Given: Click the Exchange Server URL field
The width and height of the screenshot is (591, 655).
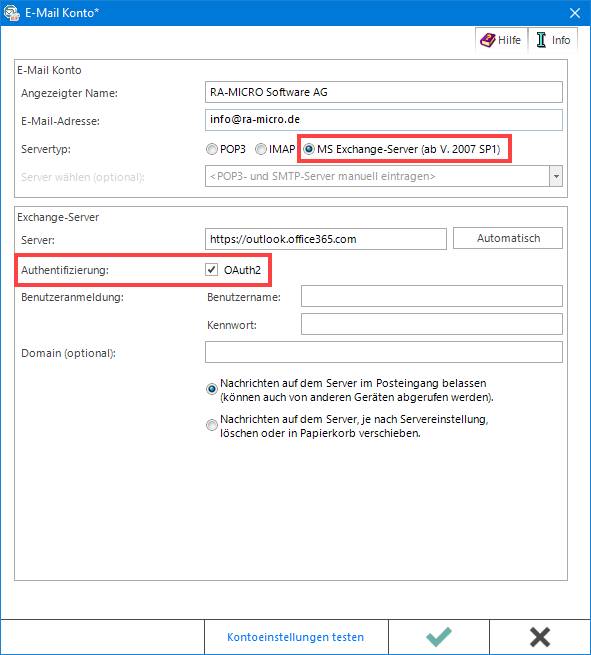Looking at the screenshot, I should 326,239.
